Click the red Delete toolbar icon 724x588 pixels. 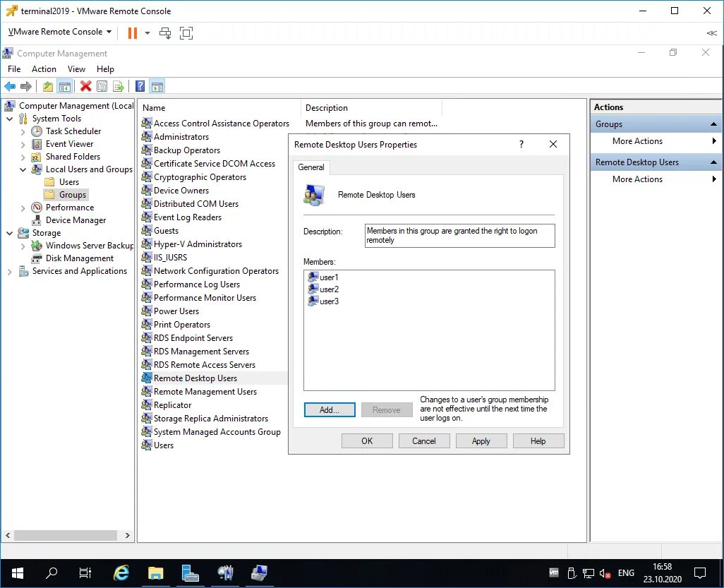point(85,86)
